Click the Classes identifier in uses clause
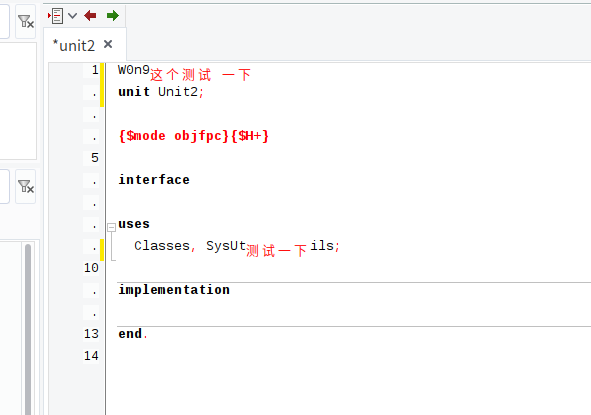This screenshot has width=591, height=415. point(162,246)
